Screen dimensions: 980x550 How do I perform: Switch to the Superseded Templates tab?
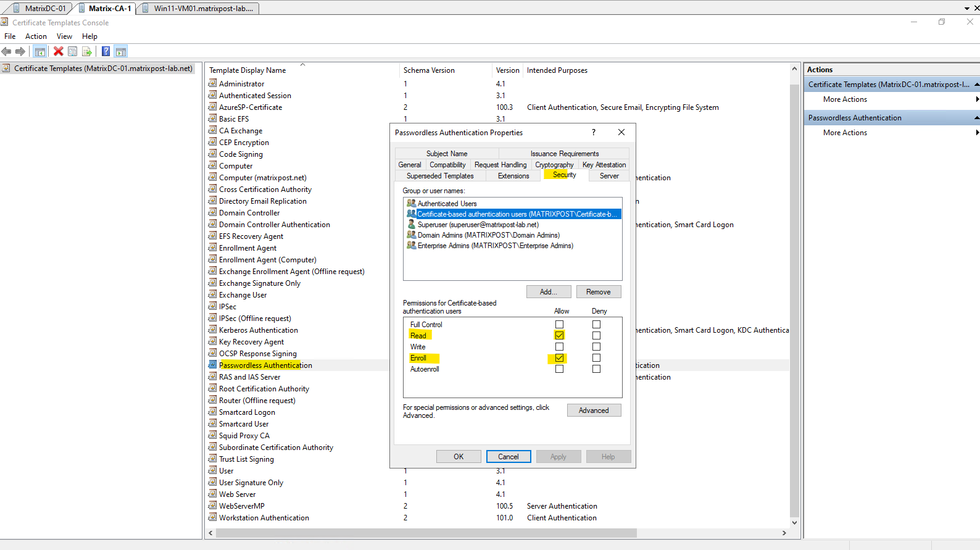440,176
